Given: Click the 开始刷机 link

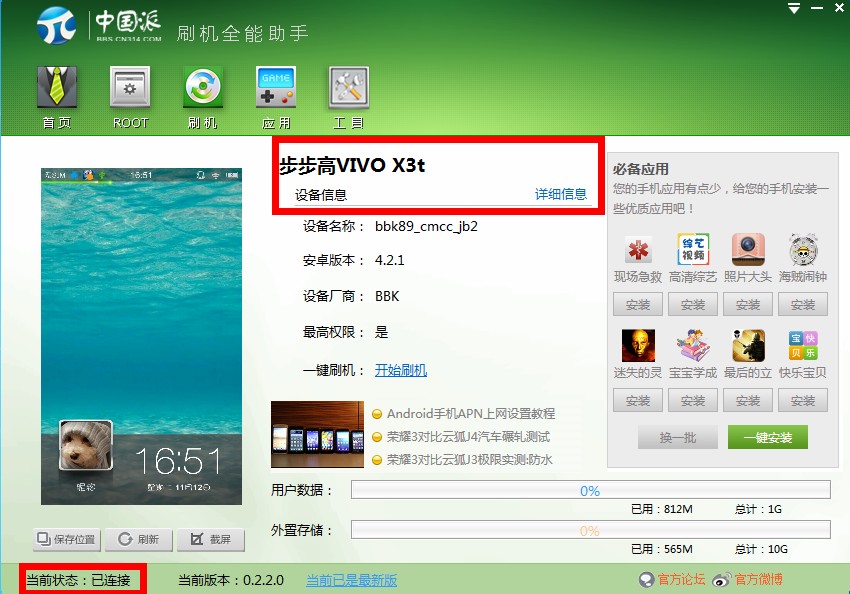Looking at the screenshot, I should pyautogui.click(x=401, y=370).
